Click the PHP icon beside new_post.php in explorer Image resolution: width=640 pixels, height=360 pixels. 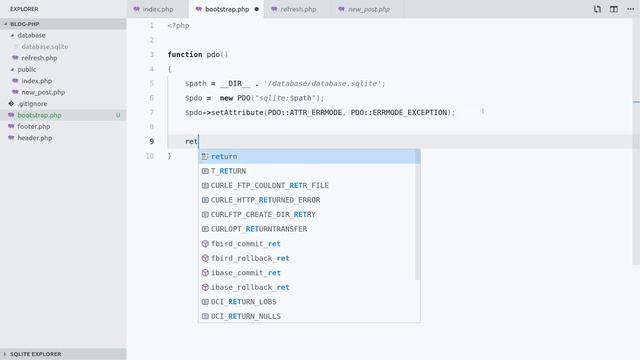(15, 92)
